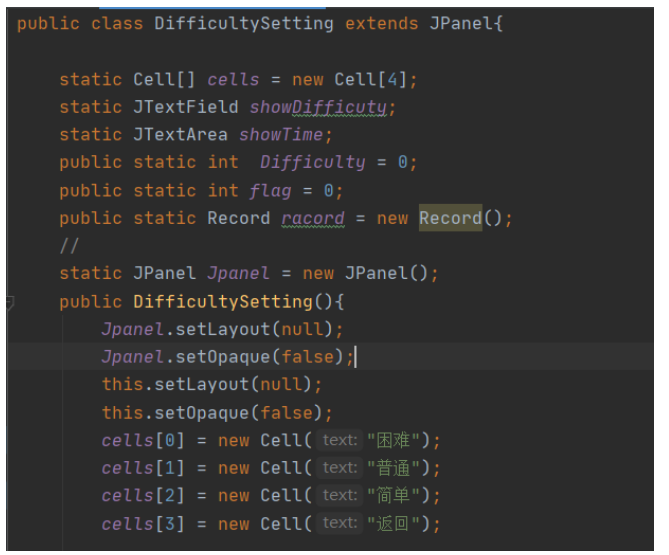
Task: Click the showTime field name
Action: (x=281, y=135)
